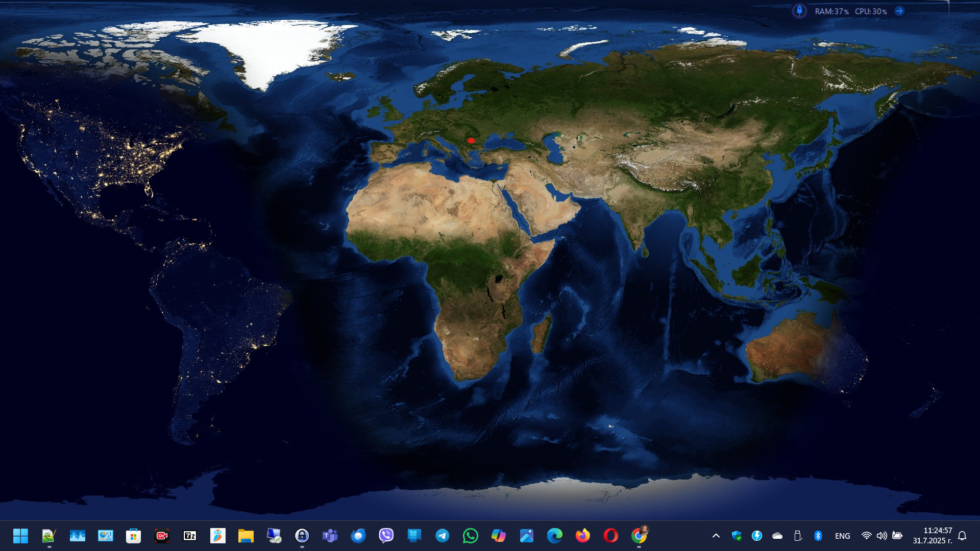Click the battery status icon
The image size is (980, 551).
click(897, 536)
